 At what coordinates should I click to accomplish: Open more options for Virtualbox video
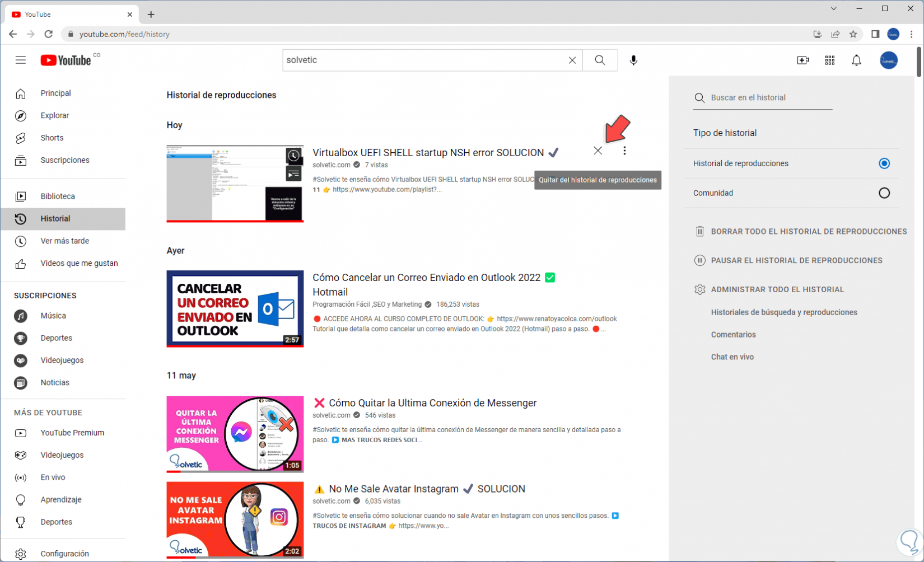click(624, 151)
